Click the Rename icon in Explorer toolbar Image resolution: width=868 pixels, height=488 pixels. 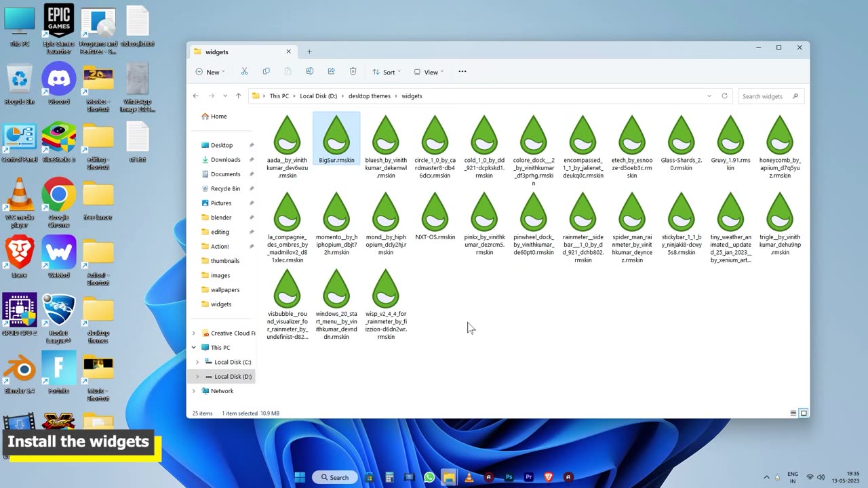click(309, 71)
